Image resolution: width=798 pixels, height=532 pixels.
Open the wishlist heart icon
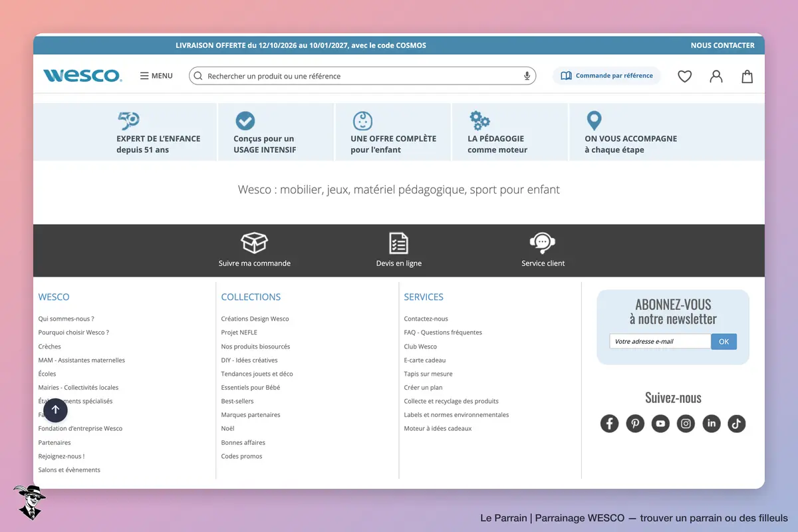click(685, 76)
